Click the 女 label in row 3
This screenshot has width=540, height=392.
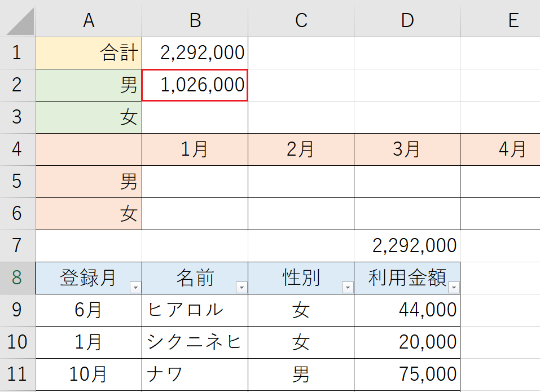click(x=89, y=117)
